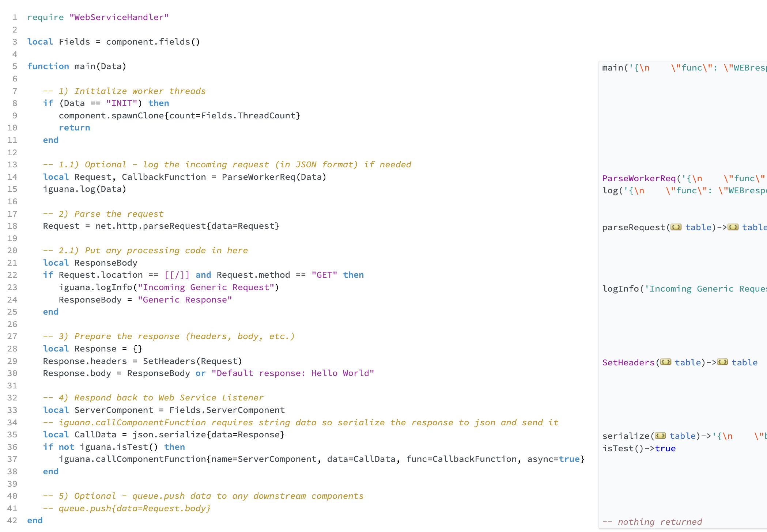Image resolution: width=767 pixels, height=532 pixels.
Task: Open the SetHeaders annotation function link
Action: [x=628, y=362]
